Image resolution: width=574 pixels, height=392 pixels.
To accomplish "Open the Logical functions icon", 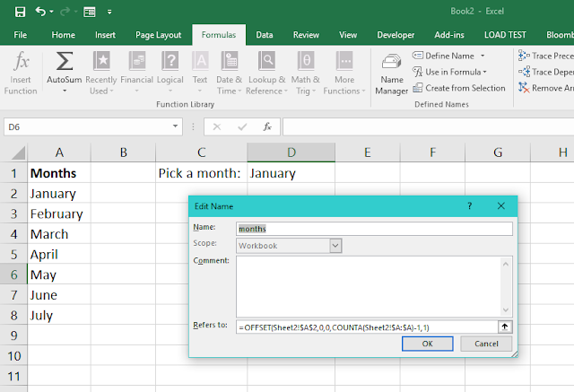I will 170,60.
